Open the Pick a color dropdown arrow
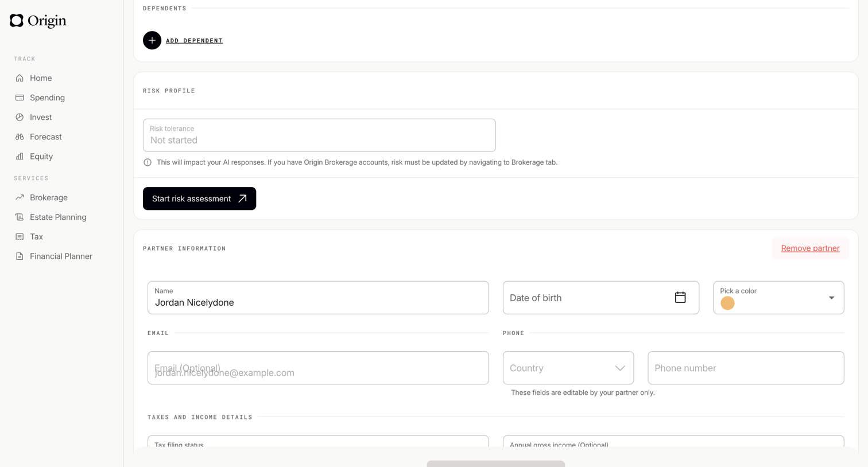Screen dimensions: 868x467 point(831,298)
